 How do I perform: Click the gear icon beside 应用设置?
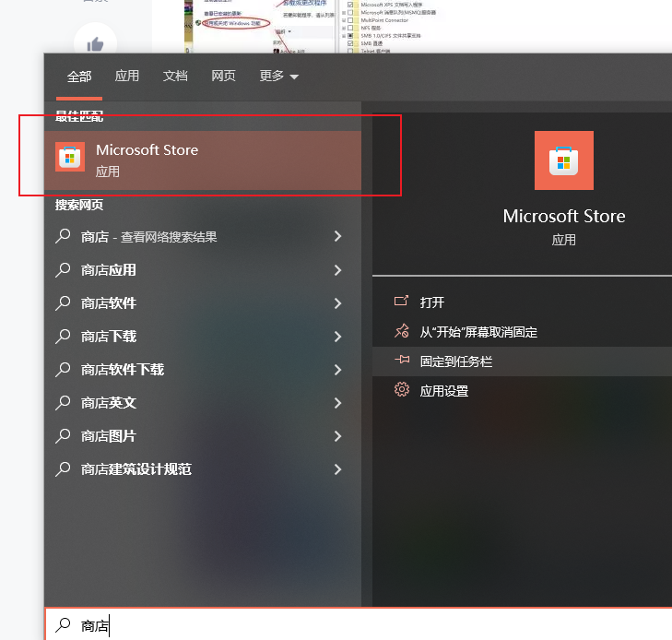(402, 389)
